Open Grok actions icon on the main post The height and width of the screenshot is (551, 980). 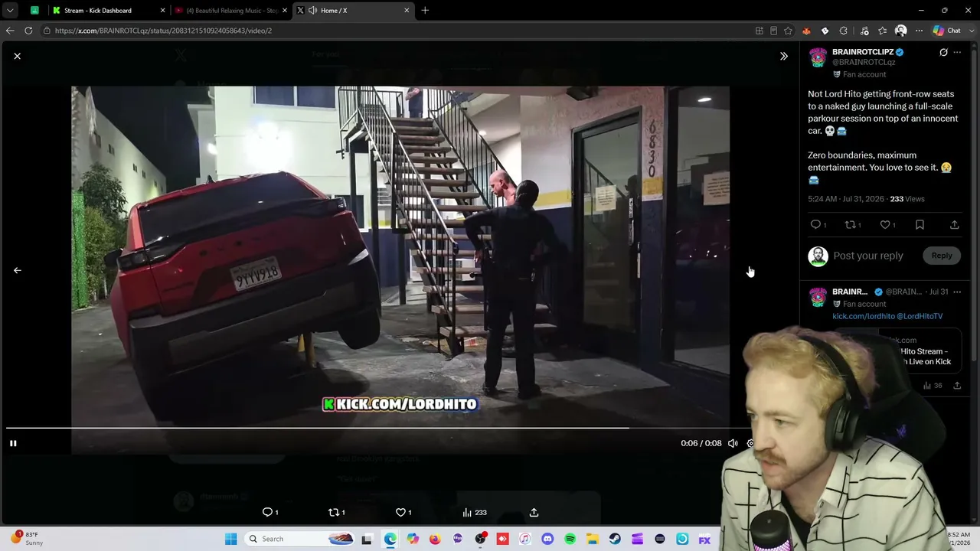point(943,52)
